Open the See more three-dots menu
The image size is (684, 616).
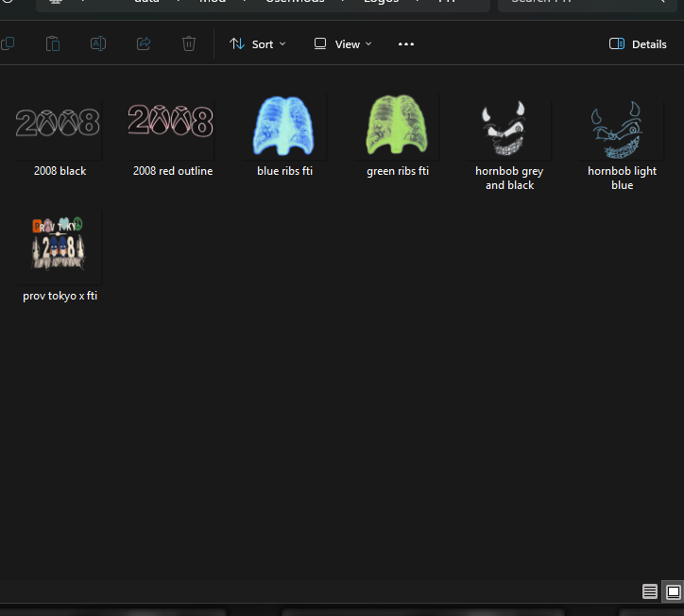click(406, 43)
